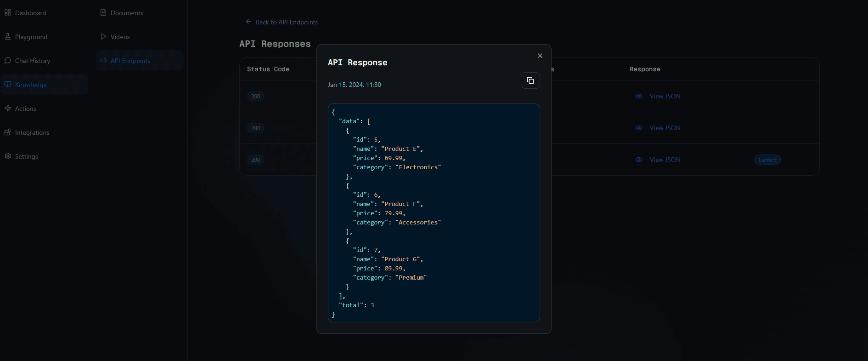Image resolution: width=868 pixels, height=361 pixels.
Task: Open View JSON for second response
Action: point(665,128)
